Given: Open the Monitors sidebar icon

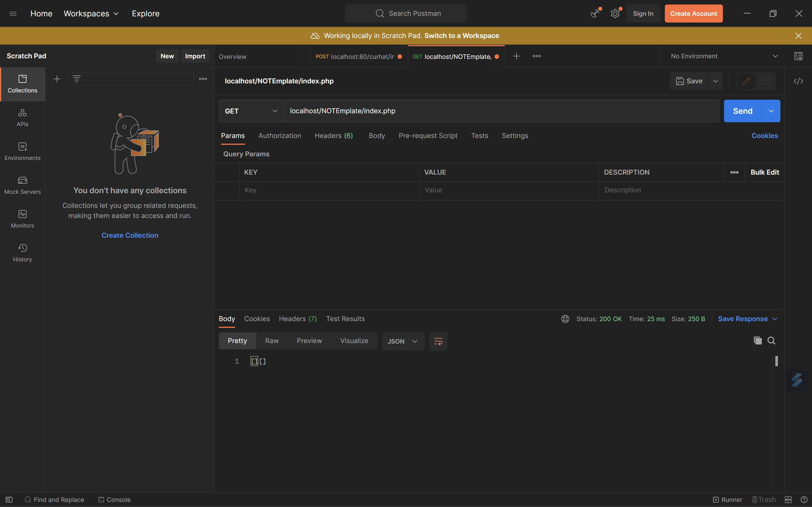Looking at the screenshot, I should click(x=23, y=219).
